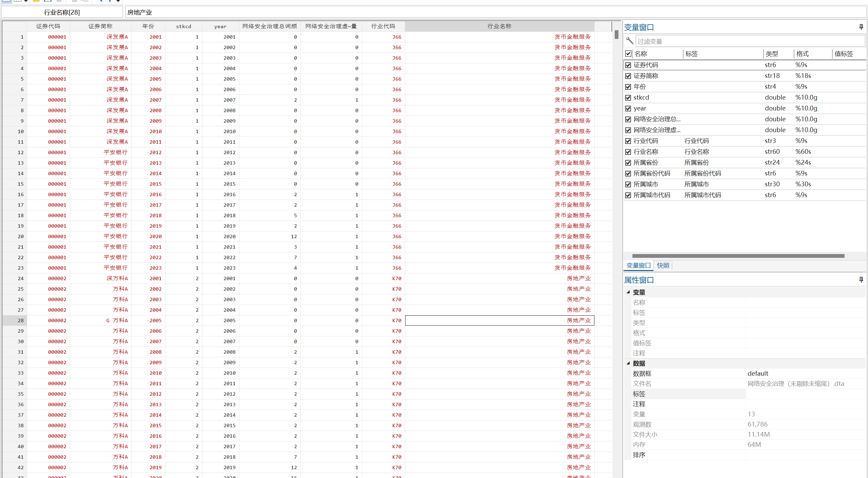Viewport: 868px width, 478px height.
Task: Uncheck the year variable checkbox
Action: click(x=628, y=108)
